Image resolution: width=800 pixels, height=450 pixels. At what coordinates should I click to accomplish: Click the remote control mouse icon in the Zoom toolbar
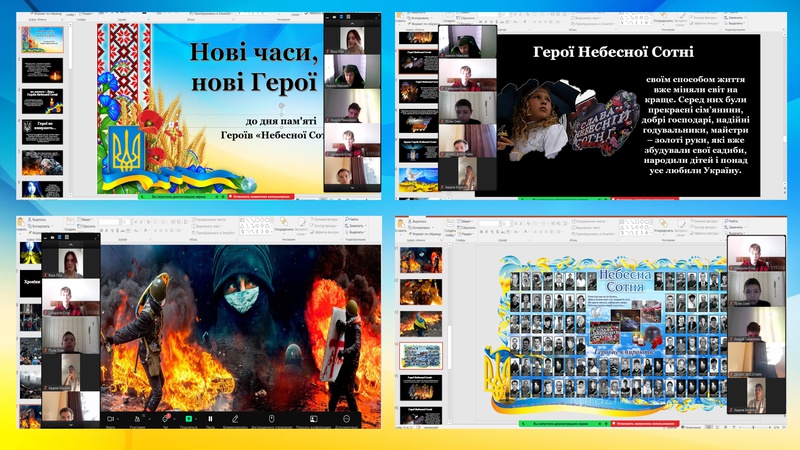pyautogui.click(x=271, y=419)
